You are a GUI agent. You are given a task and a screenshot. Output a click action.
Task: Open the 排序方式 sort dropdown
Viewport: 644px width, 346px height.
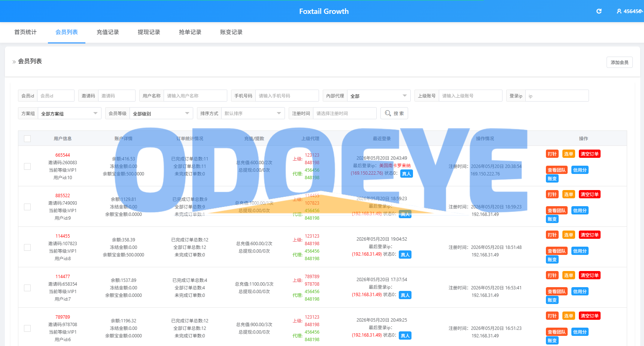click(253, 114)
